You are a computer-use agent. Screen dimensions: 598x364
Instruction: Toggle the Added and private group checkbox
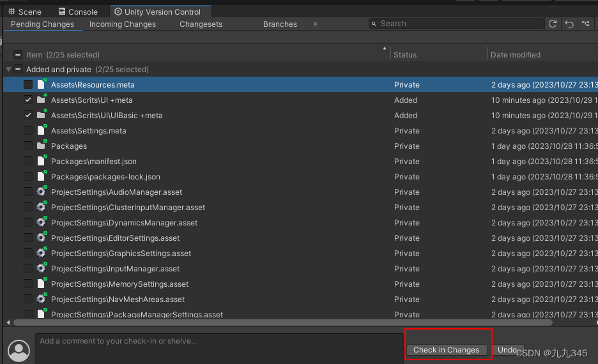coord(17,70)
